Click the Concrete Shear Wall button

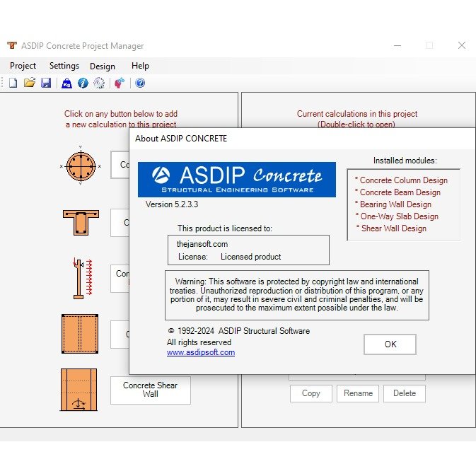[x=151, y=390]
